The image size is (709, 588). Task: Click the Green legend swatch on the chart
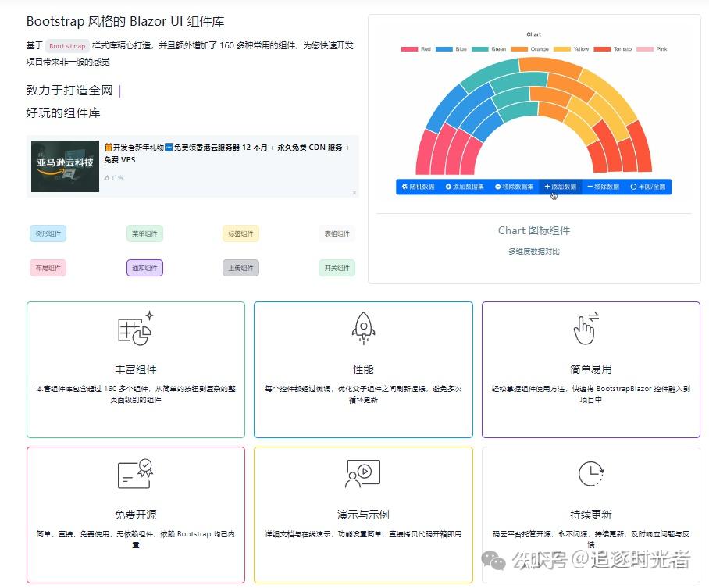pos(480,48)
